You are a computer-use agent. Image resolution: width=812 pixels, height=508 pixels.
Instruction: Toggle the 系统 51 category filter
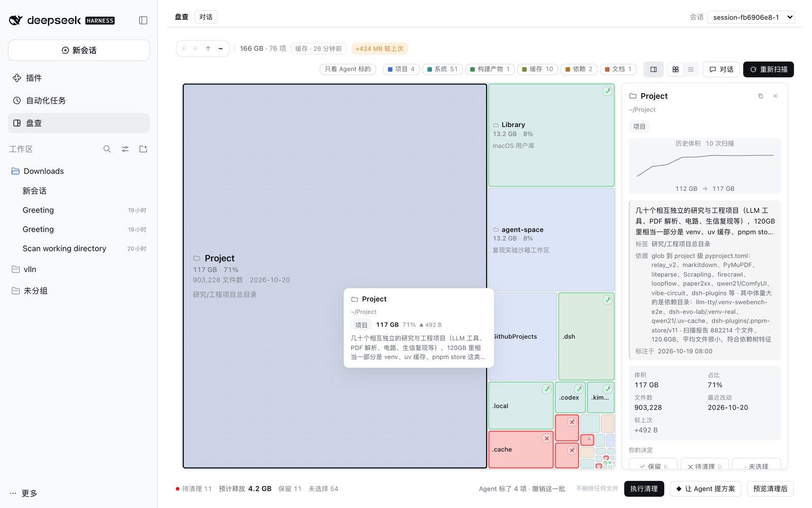tap(443, 69)
